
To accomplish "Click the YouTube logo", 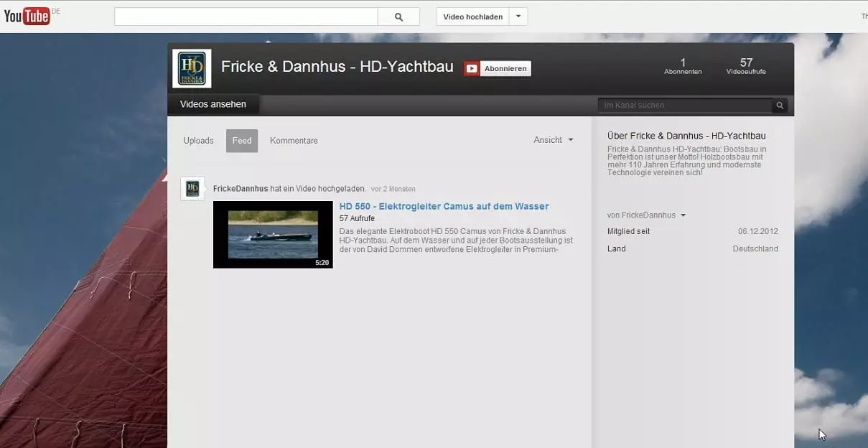I will click(x=27, y=16).
